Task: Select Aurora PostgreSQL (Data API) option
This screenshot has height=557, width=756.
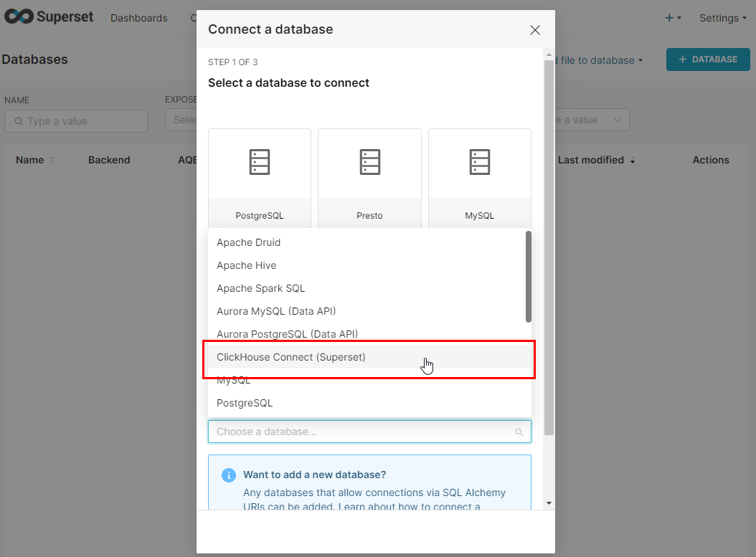Action: tap(287, 334)
